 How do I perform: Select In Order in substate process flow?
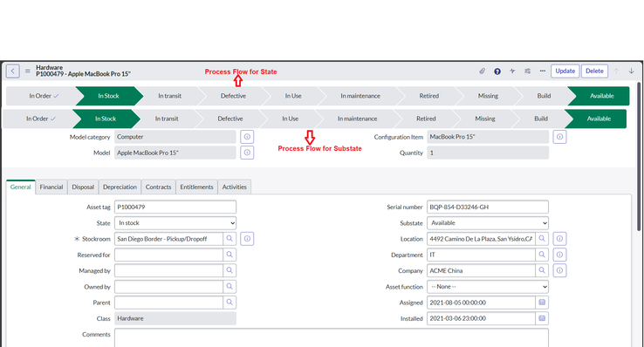pos(40,119)
